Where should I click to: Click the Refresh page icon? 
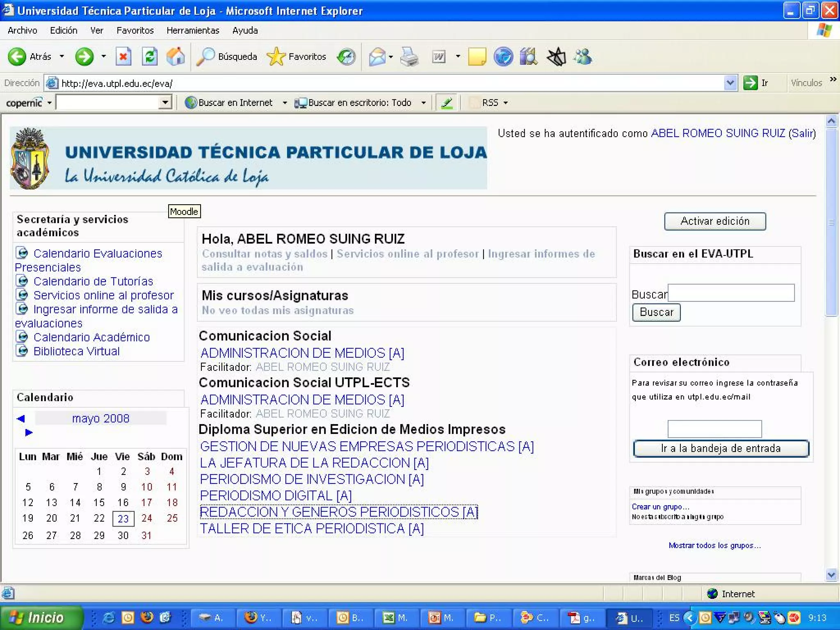click(x=149, y=57)
